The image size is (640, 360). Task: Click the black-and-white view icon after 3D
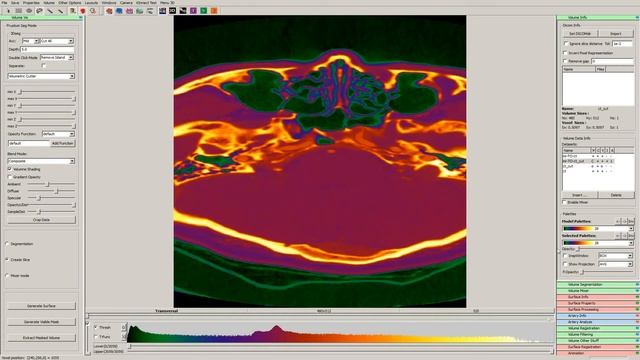[183, 11]
